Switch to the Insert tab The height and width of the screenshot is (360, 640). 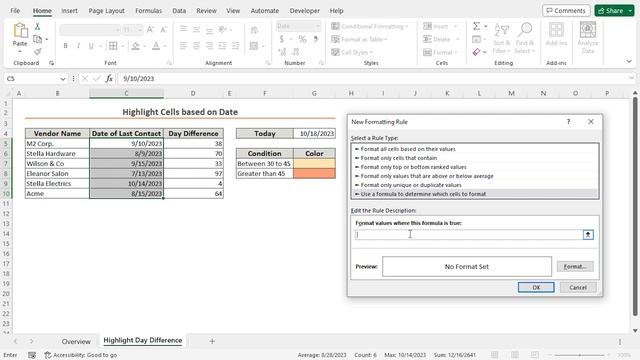point(69,11)
